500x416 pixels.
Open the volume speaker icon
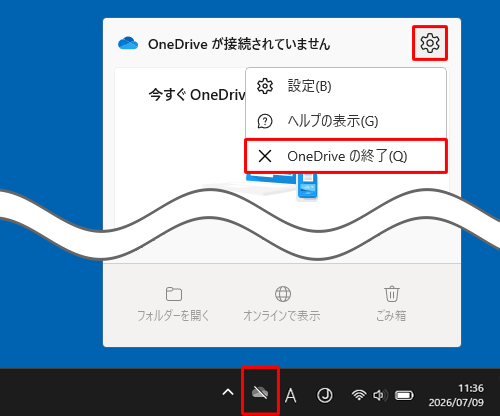point(380,395)
